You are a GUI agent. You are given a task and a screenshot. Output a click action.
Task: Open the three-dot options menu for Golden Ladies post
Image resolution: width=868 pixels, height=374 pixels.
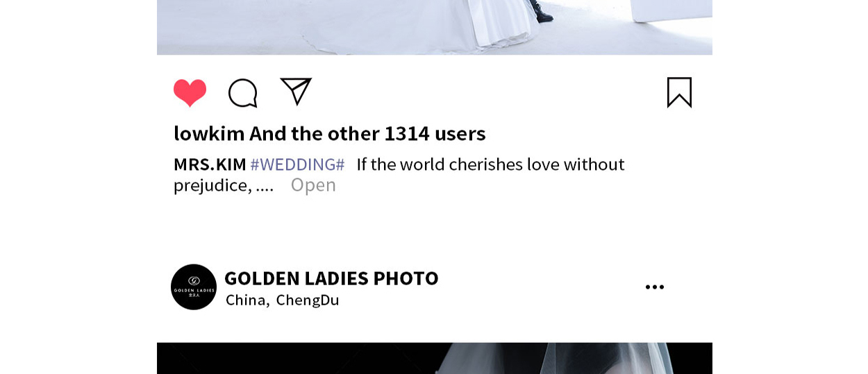pyautogui.click(x=654, y=287)
